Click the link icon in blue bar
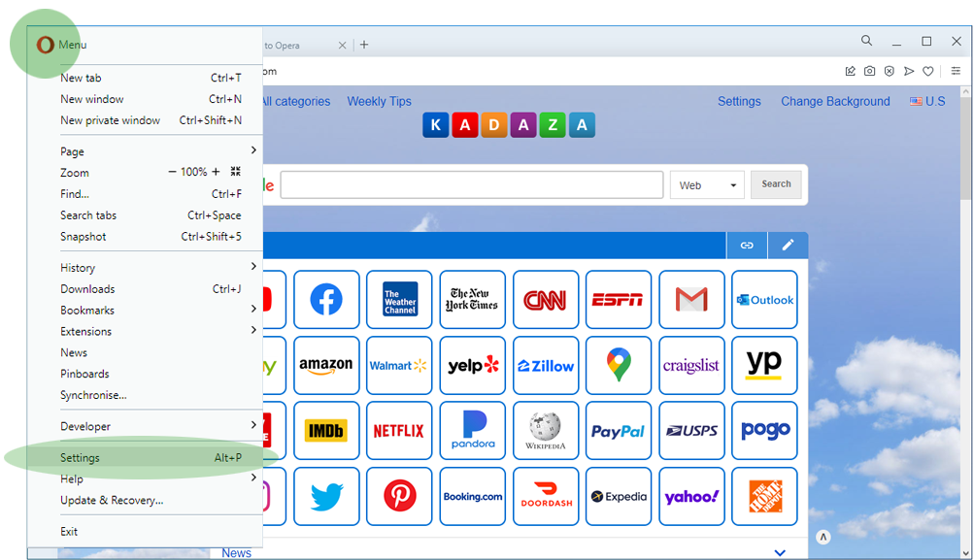 click(x=747, y=246)
